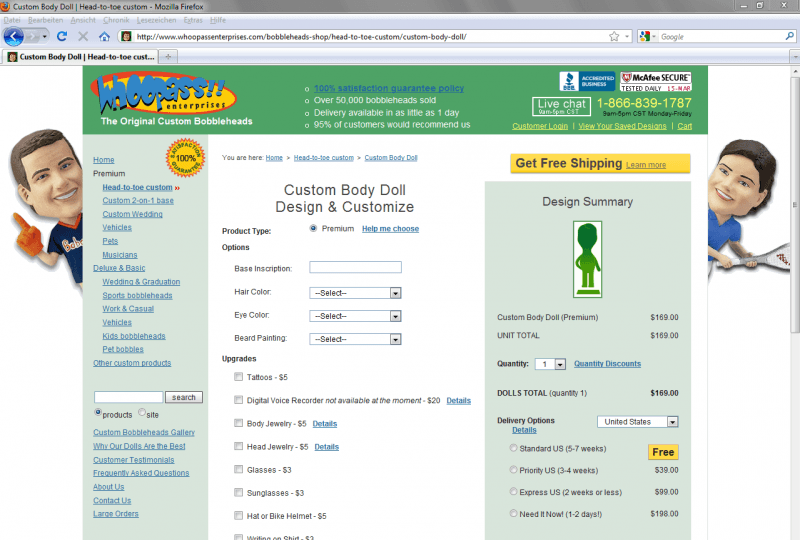Open Details link for Delivery Options
This screenshot has width=800, height=540.
coord(524,430)
